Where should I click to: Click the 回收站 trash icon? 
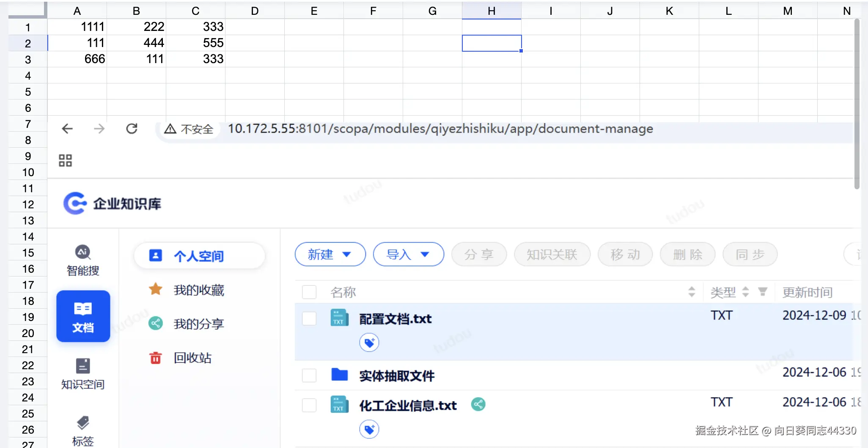click(x=156, y=358)
